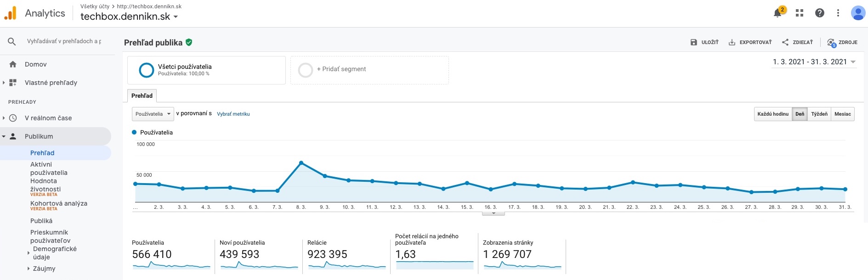Click the Publikum person icon

[13, 136]
